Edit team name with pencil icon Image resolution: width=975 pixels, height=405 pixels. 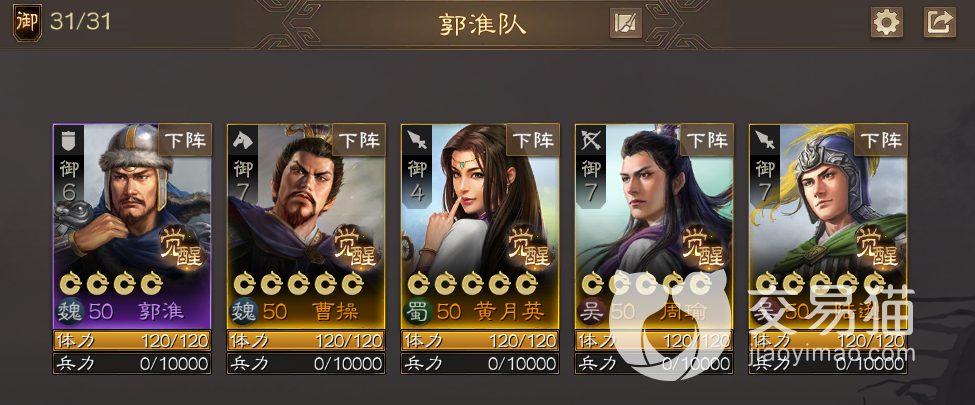pos(626,23)
